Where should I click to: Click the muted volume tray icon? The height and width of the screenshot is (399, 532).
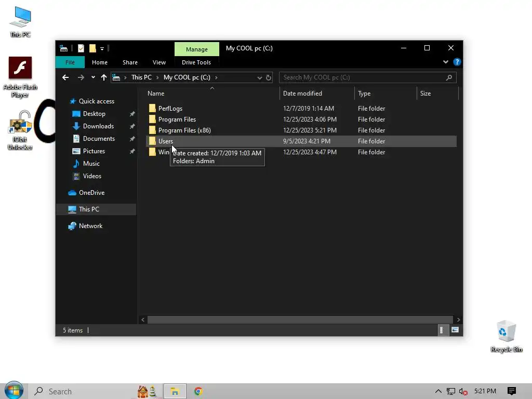[x=463, y=392]
